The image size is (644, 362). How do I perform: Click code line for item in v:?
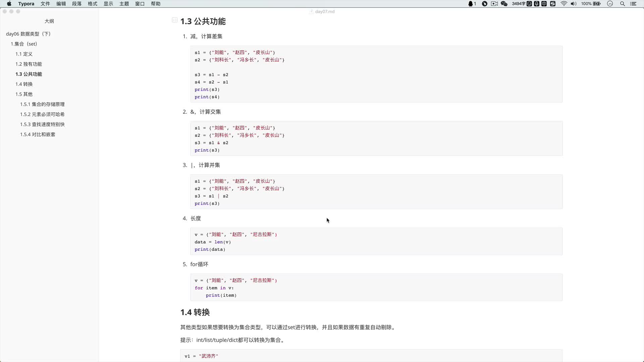click(x=214, y=288)
